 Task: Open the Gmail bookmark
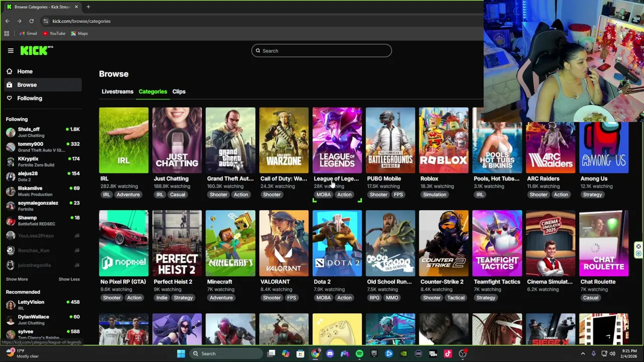[x=28, y=34]
